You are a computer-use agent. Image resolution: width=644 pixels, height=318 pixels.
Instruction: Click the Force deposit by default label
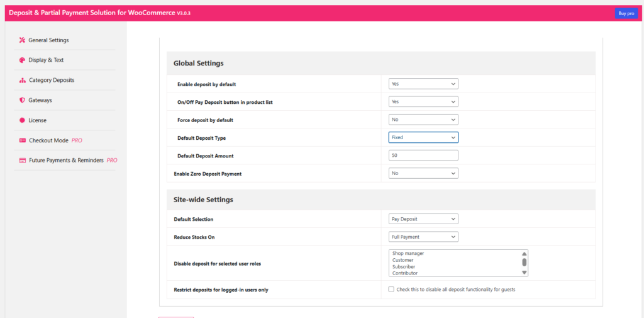(206, 120)
